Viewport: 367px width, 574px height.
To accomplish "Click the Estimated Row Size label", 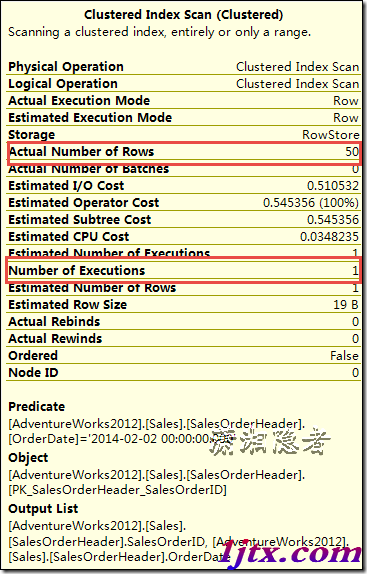I will click(67, 305).
